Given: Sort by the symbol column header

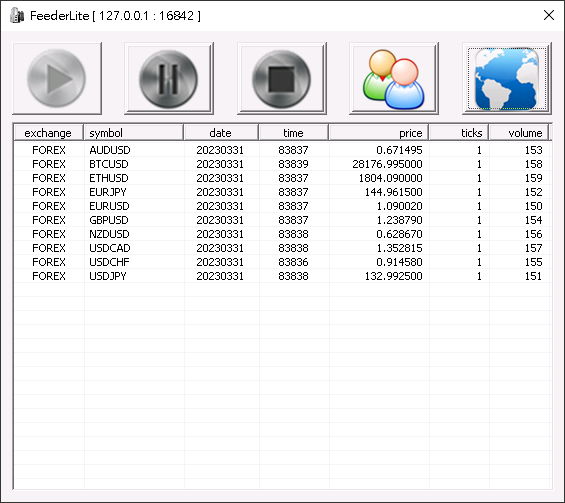Looking at the screenshot, I should pyautogui.click(x=134, y=133).
